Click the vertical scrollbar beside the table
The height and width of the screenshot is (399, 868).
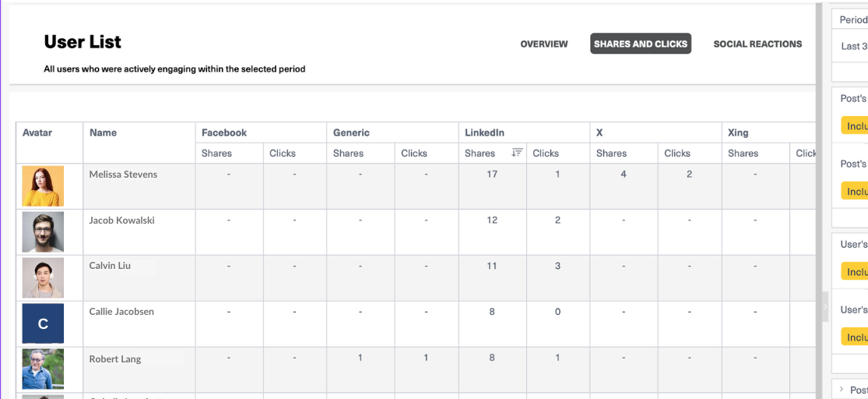pyautogui.click(x=819, y=199)
